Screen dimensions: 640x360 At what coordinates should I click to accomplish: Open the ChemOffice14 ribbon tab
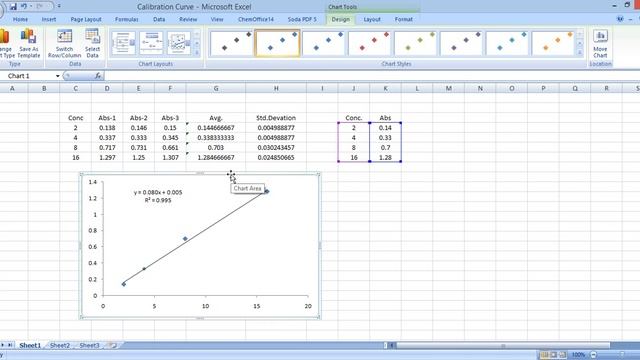256,19
